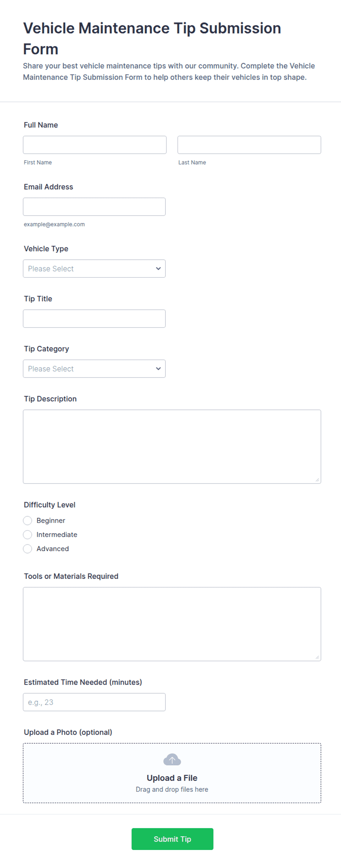Submit the form with Submit Tip
The width and height of the screenshot is (341, 868).
(172, 839)
